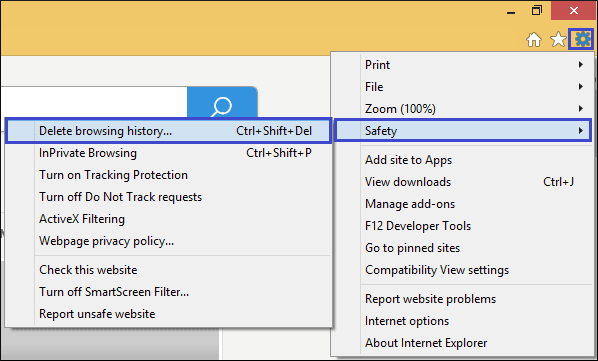Open Compatibility View settings

click(463, 270)
